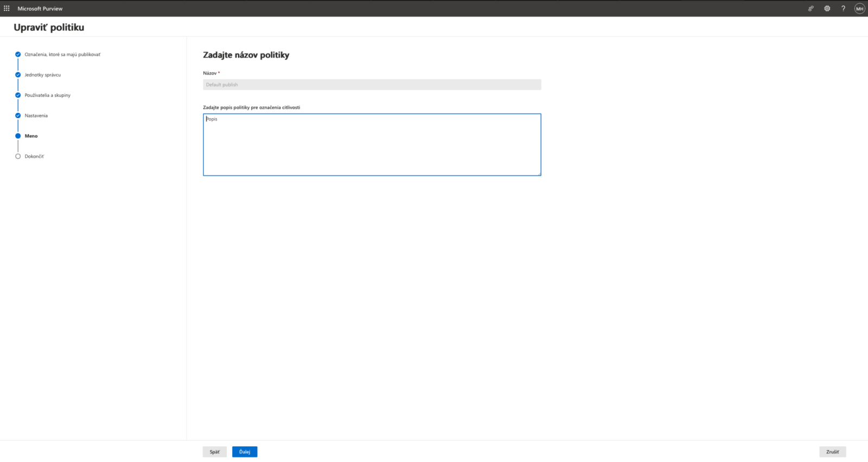Open the help question mark icon
Screen dimensions: 868x462
843,8
